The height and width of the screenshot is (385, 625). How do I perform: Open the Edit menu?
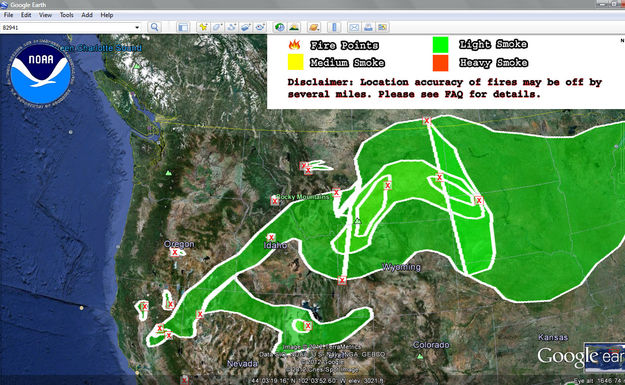click(x=26, y=15)
